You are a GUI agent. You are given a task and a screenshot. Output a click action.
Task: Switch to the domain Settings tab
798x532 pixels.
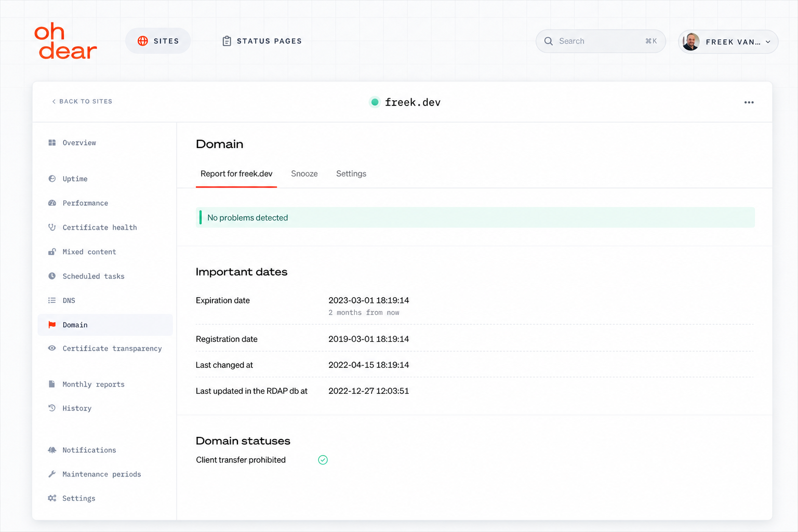(x=351, y=174)
